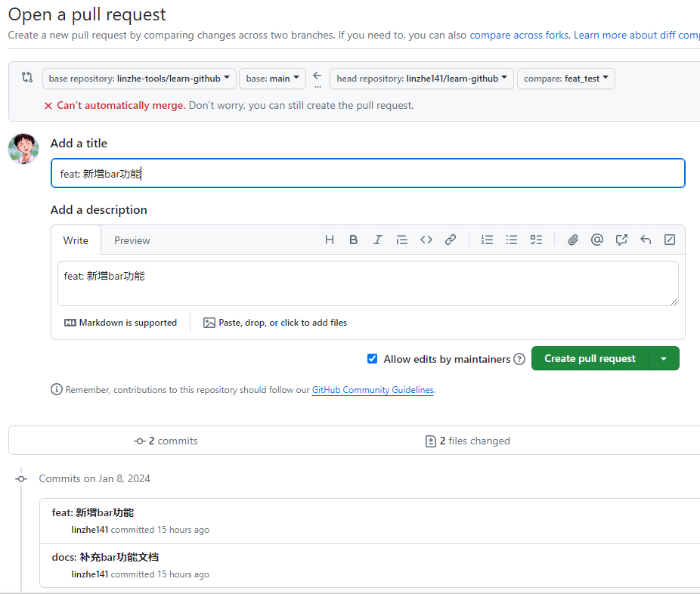Insert a quote block via toolbar icon
Screen dimensions: 700x594
pos(402,240)
